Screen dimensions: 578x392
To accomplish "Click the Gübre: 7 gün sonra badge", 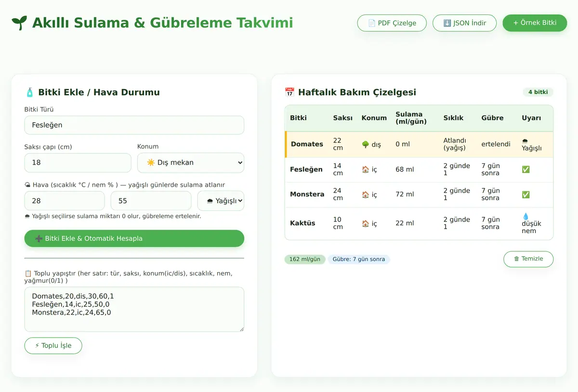I will [x=359, y=259].
